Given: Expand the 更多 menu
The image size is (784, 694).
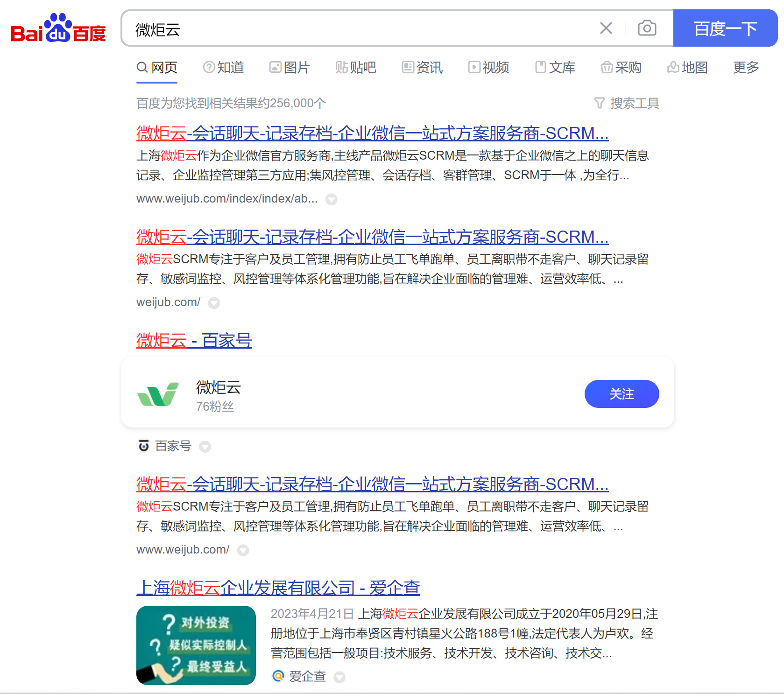Looking at the screenshot, I should coord(746,68).
